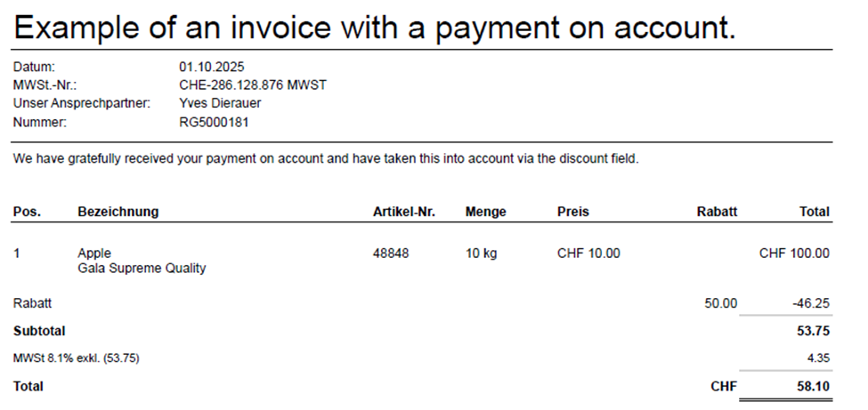Click the invoice title heading

pos(375,28)
